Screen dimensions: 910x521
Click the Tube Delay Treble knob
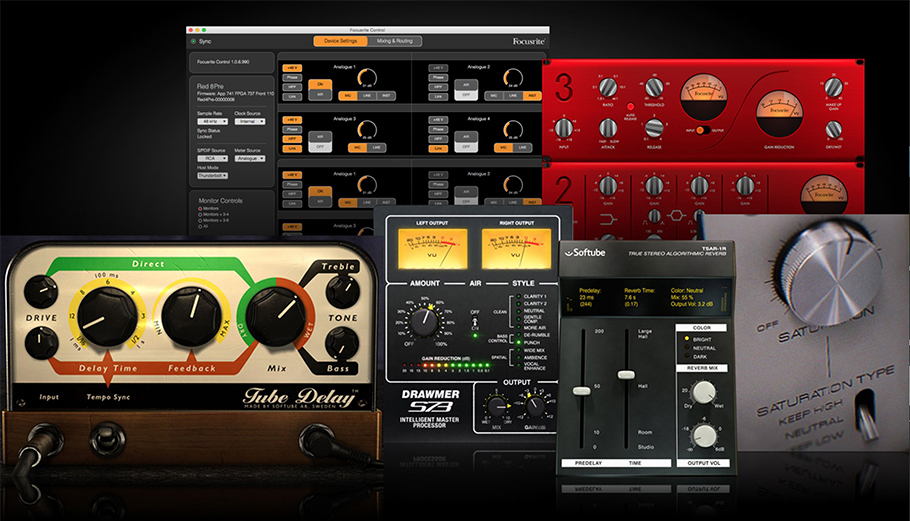click(x=342, y=292)
